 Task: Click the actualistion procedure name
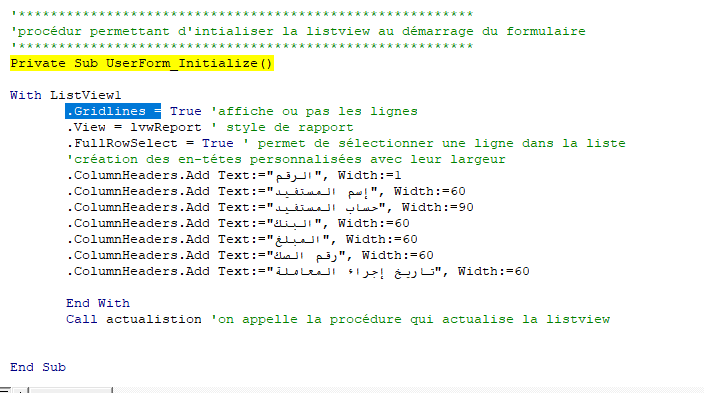(x=154, y=319)
